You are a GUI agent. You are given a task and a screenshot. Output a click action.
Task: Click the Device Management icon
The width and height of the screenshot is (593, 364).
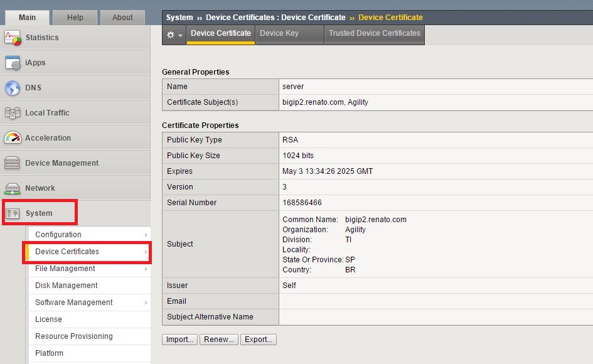tap(13, 163)
